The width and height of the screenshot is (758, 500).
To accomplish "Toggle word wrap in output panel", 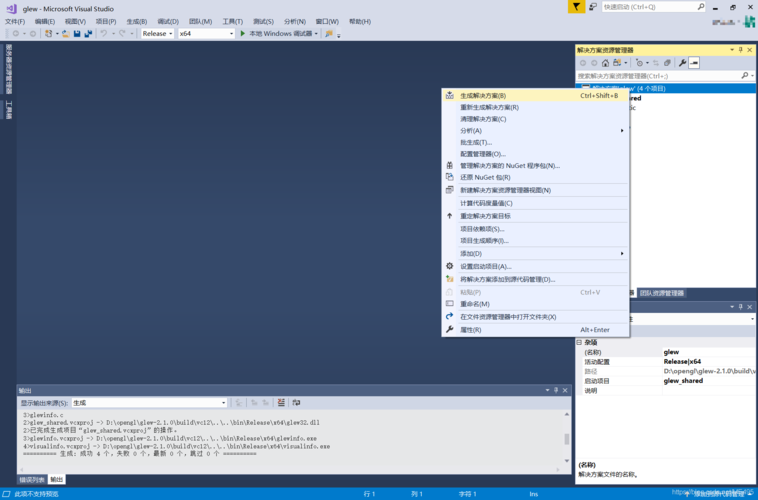I will click(296, 402).
